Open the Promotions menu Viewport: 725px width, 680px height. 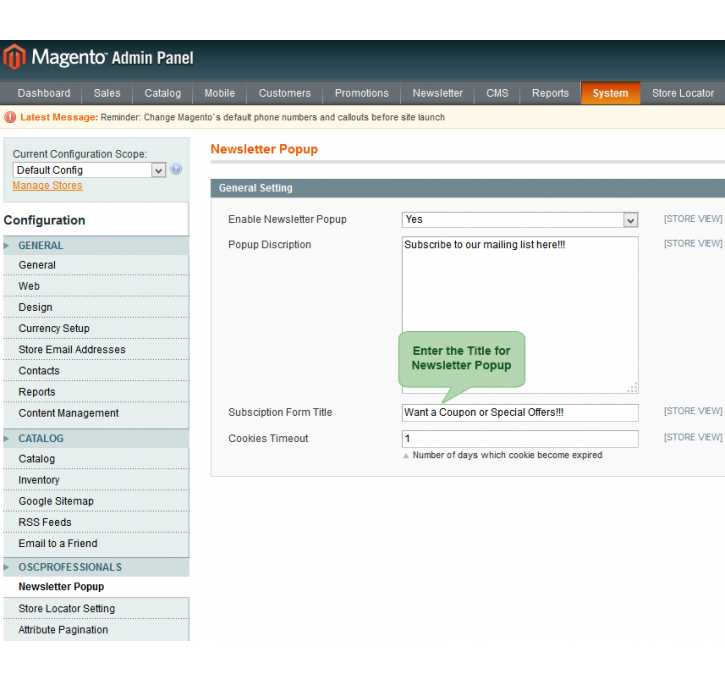pos(362,93)
